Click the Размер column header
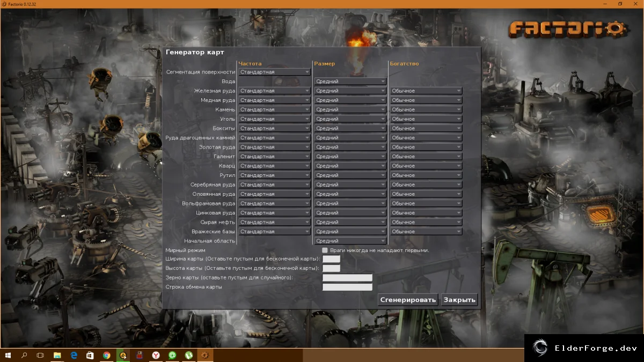 [325, 64]
